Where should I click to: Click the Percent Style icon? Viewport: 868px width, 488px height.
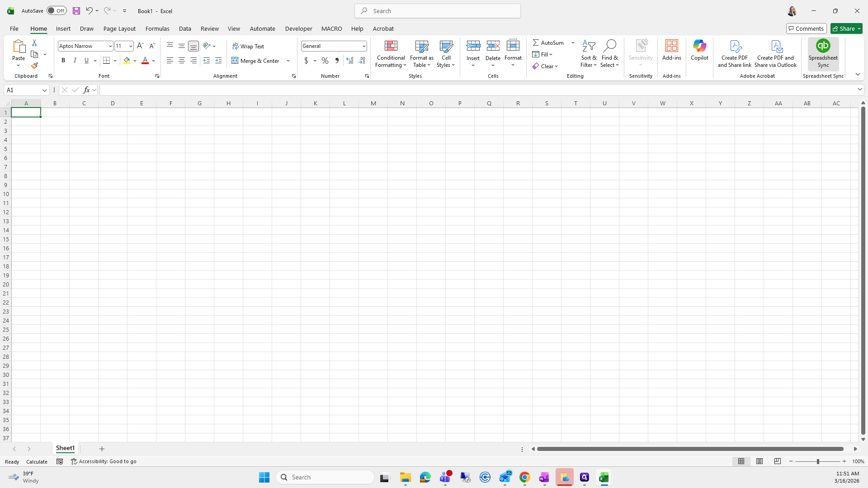[325, 61]
